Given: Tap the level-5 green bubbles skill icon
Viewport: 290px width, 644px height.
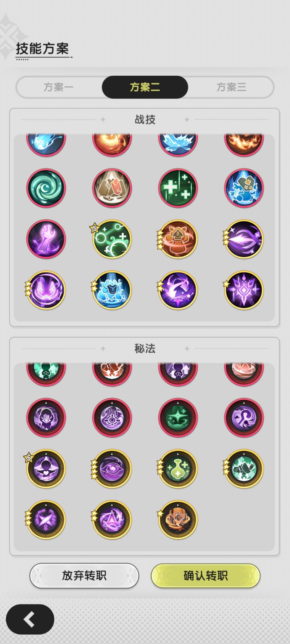Looking at the screenshot, I should point(112,239).
